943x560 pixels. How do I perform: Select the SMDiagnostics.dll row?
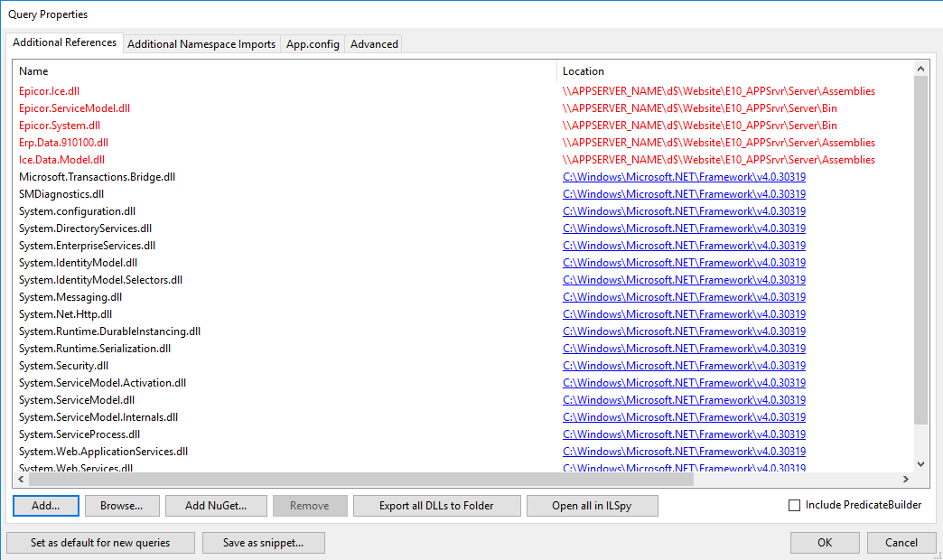(61, 194)
